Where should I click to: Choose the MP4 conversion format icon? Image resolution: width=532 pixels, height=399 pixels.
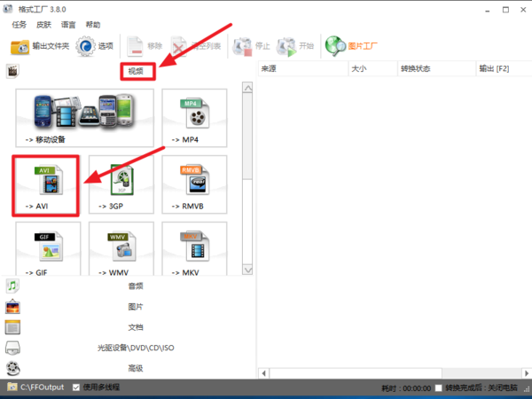[x=194, y=120]
